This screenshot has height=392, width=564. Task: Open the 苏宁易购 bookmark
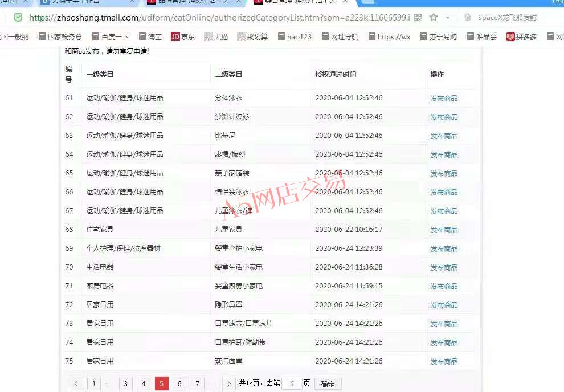(x=438, y=36)
